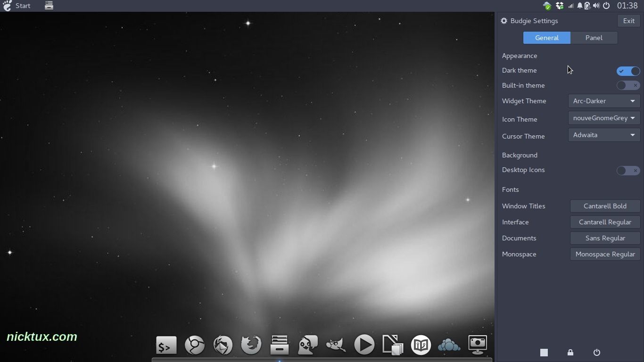
Task: Launch GIMP from the dock
Action: point(336,346)
